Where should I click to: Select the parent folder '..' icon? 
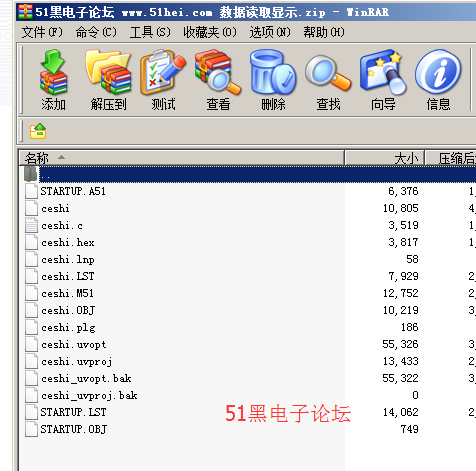[x=30, y=174]
